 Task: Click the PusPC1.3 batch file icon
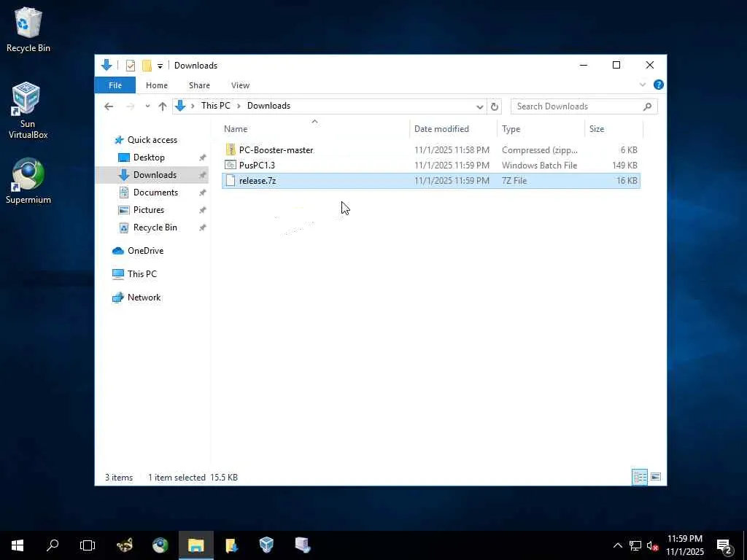pos(231,166)
